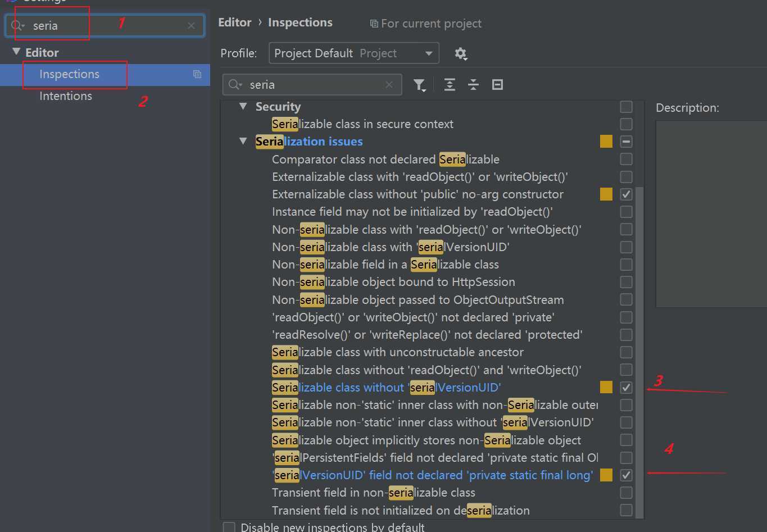Clear the inspections search box
Image resolution: width=767 pixels, height=532 pixels.
point(389,85)
